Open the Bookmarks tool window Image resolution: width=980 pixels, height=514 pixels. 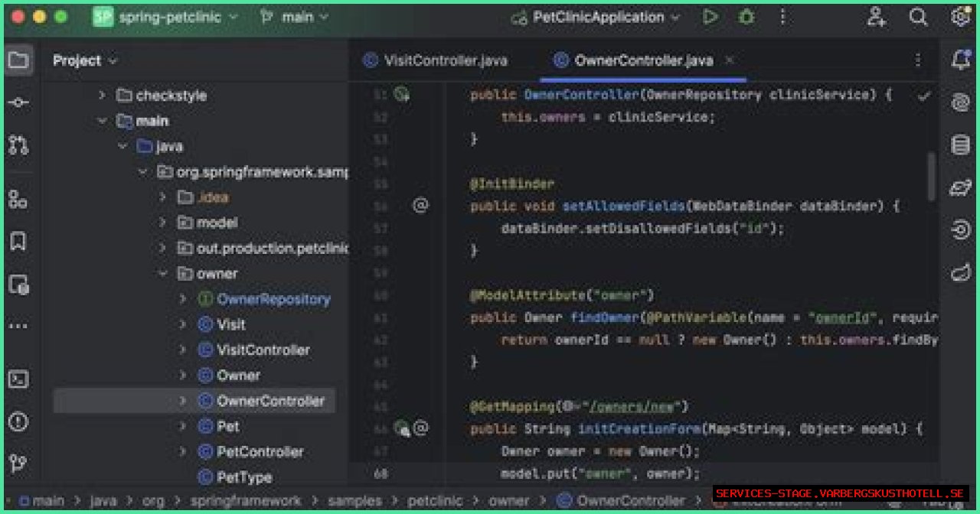[19, 242]
